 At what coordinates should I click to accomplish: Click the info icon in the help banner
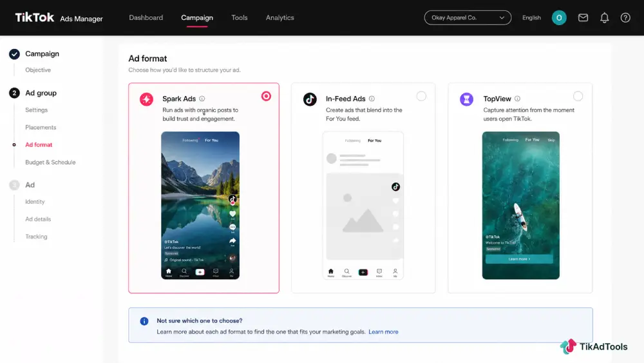[x=144, y=321]
